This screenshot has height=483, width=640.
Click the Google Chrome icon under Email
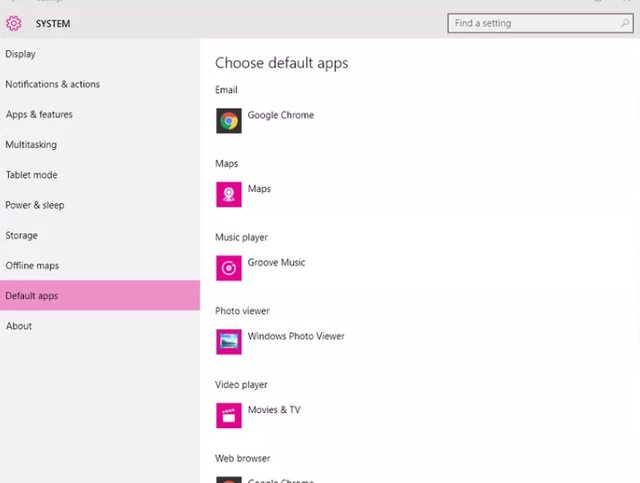click(229, 121)
